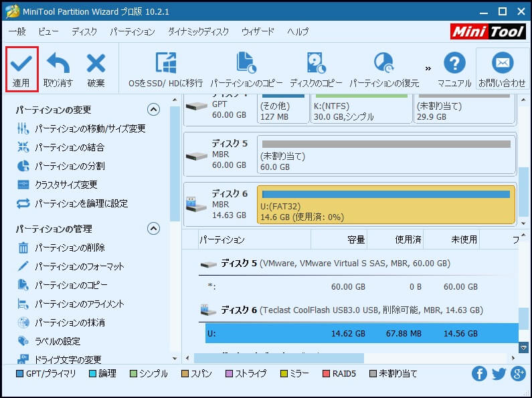Select パーティションのフォーマット in sidebar
The image size is (532, 398).
point(70,266)
